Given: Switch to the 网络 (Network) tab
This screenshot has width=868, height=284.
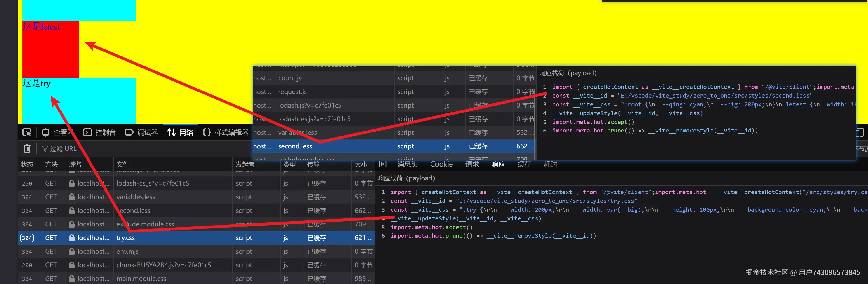Looking at the screenshot, I should [180, 132].
